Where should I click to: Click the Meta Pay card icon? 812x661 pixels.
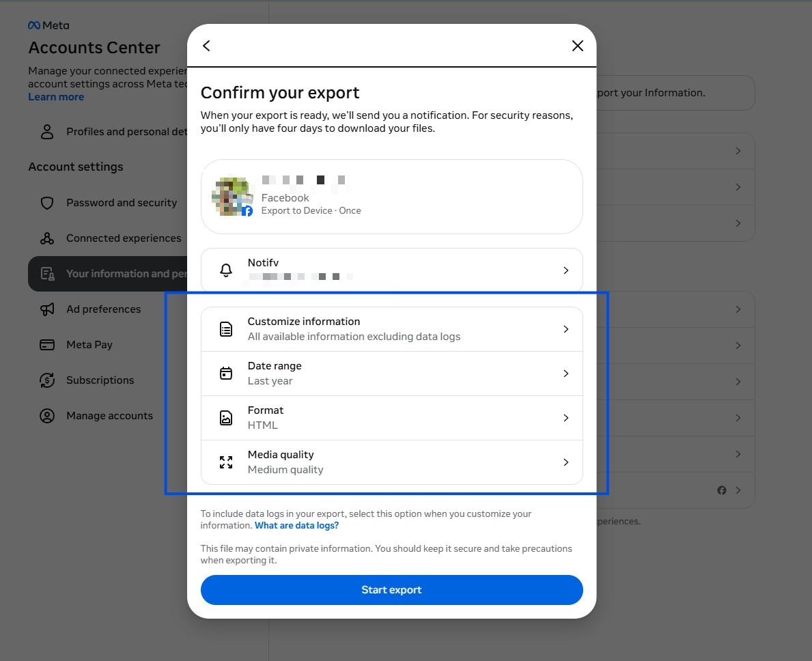coord(47,345)
